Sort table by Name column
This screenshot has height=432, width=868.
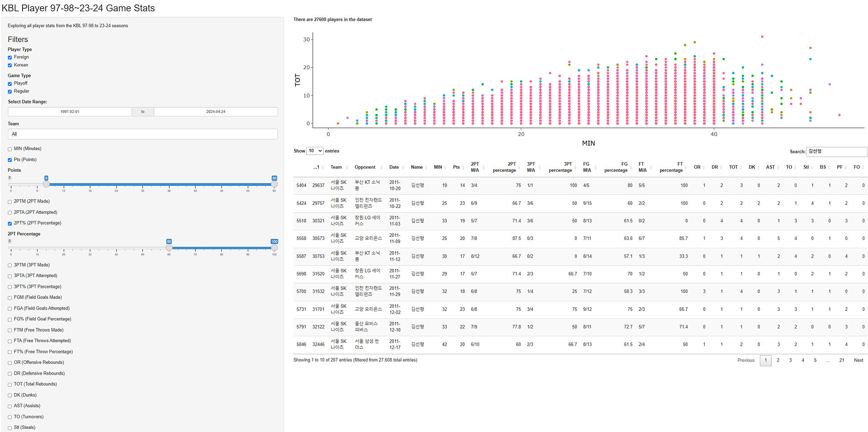tap(417, 167)
